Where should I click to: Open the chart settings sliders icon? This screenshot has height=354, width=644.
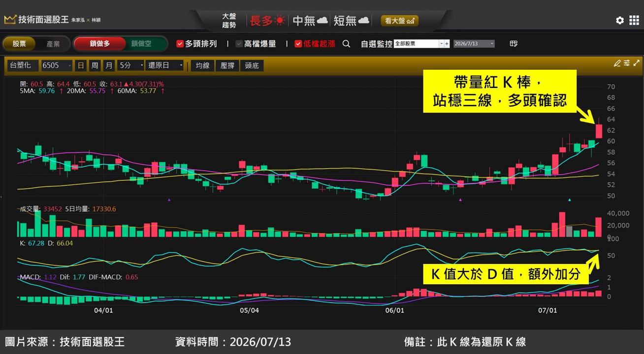(627, 63)
